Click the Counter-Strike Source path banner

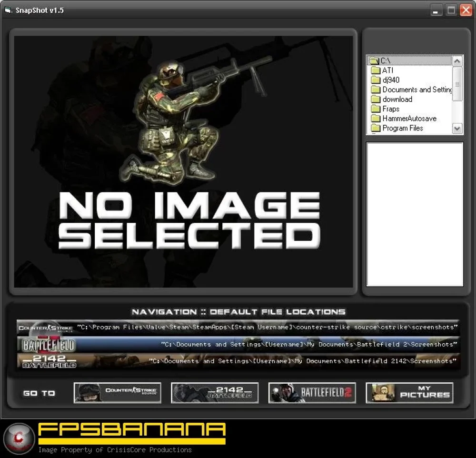pyautogui.click(x=238, y=328)
